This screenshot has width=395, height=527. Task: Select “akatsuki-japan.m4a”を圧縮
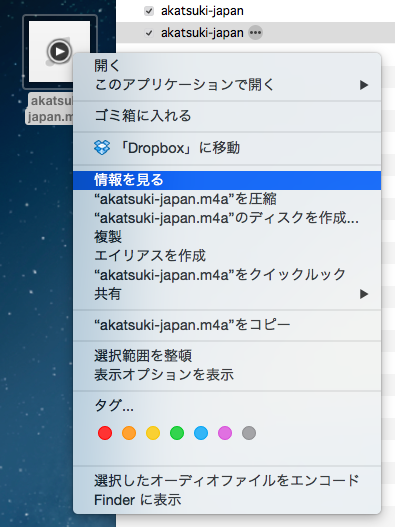227,199
